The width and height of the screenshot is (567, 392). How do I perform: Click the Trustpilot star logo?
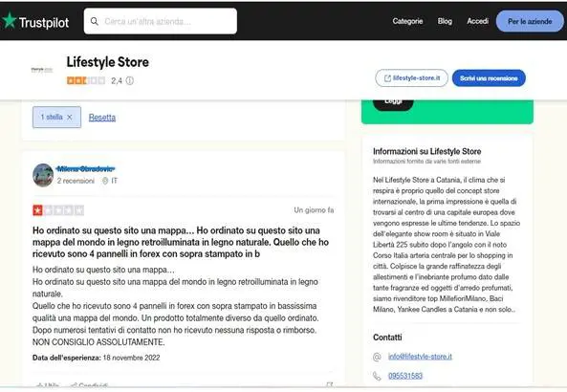(x=10, y=21)
